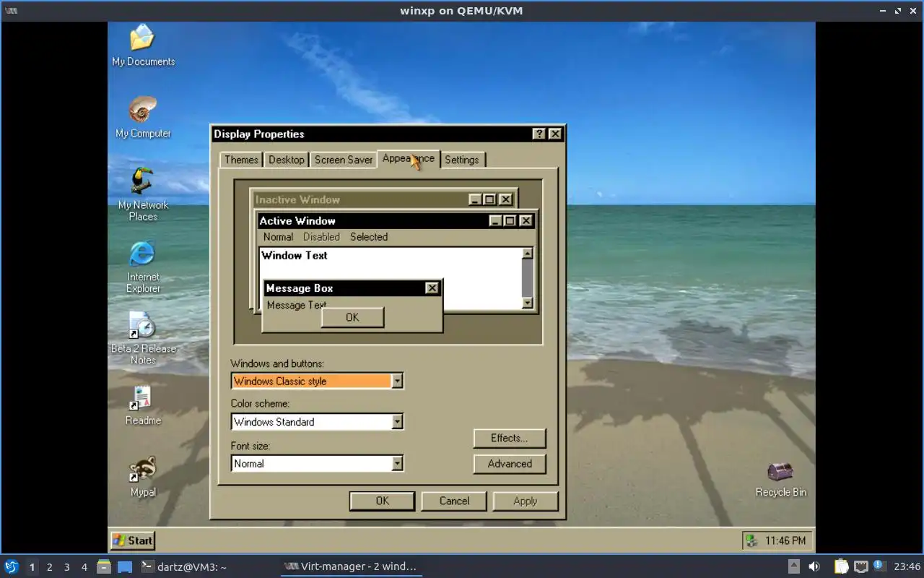Click the 11:46 PM XP clock
Screen dimensions: 924x578
pos(785,540)
